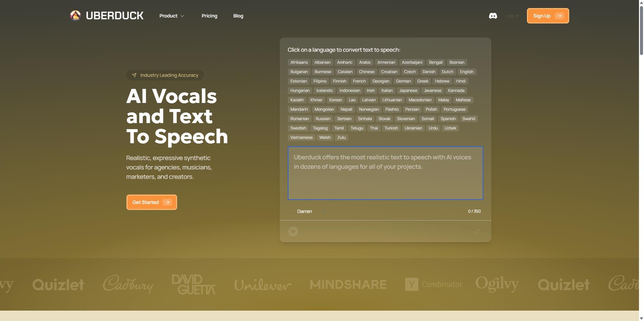Click the regenerate refresh icon
The width and height of the screenshot is (644, 321).
click(x=477, y=231)
